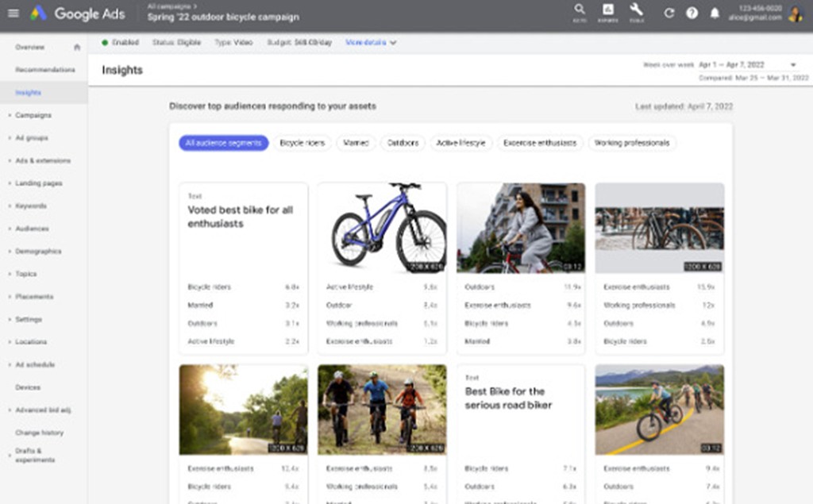Click the account profile avatar
Screen dimensions: 813x504
click(796, 13)
